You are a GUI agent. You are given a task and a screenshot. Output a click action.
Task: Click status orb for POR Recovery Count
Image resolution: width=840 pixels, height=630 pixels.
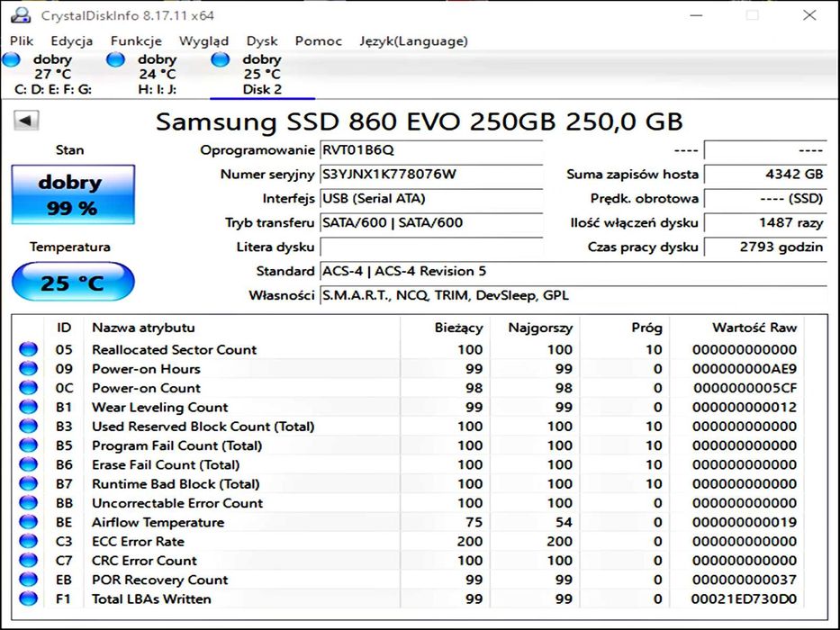tap(29, 580)
